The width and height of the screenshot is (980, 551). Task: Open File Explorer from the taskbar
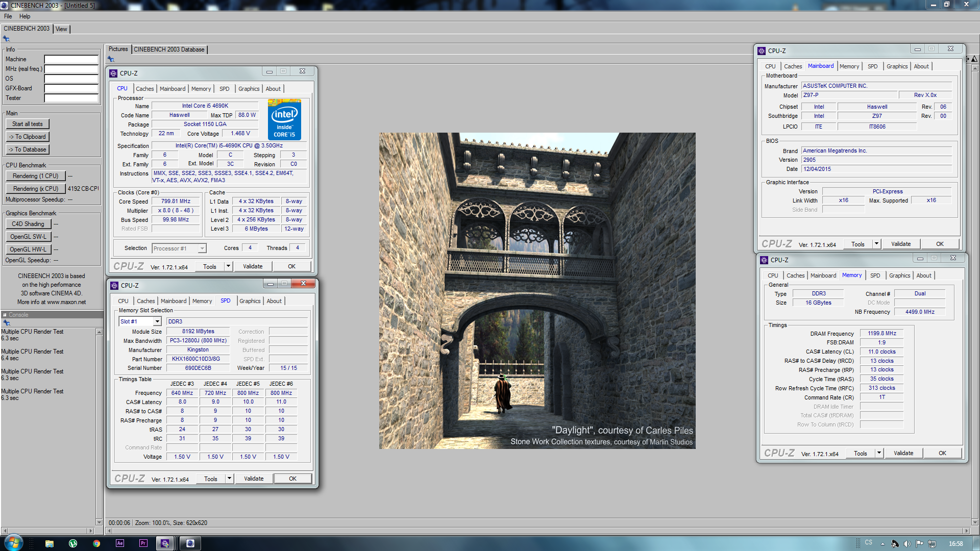click(x=50, y=543)
